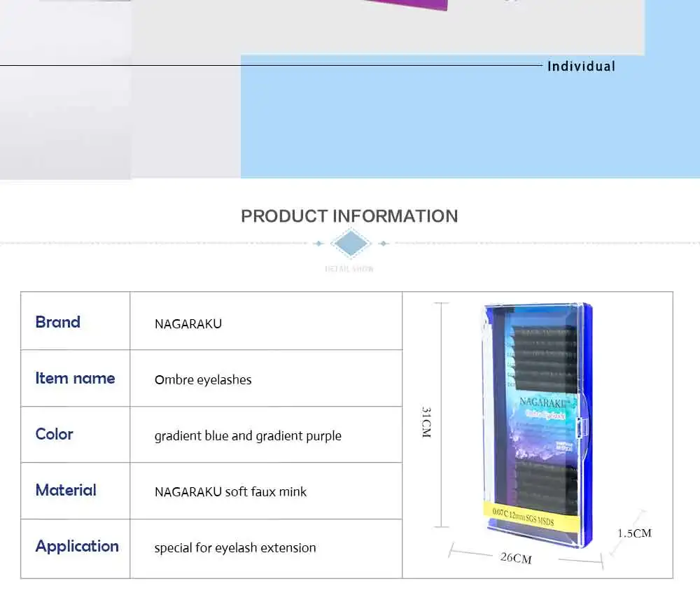Click the Color row label
Viewport: 700px width, 602px height.
pyautogui.click(x=54, y=434)
